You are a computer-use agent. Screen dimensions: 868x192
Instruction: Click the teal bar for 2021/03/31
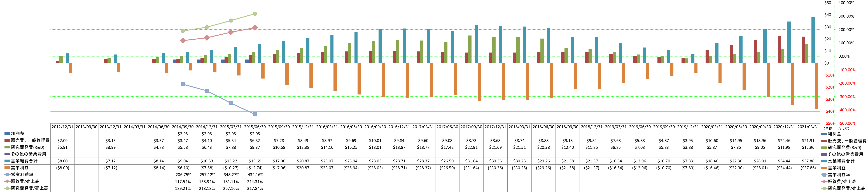point(813,40)
